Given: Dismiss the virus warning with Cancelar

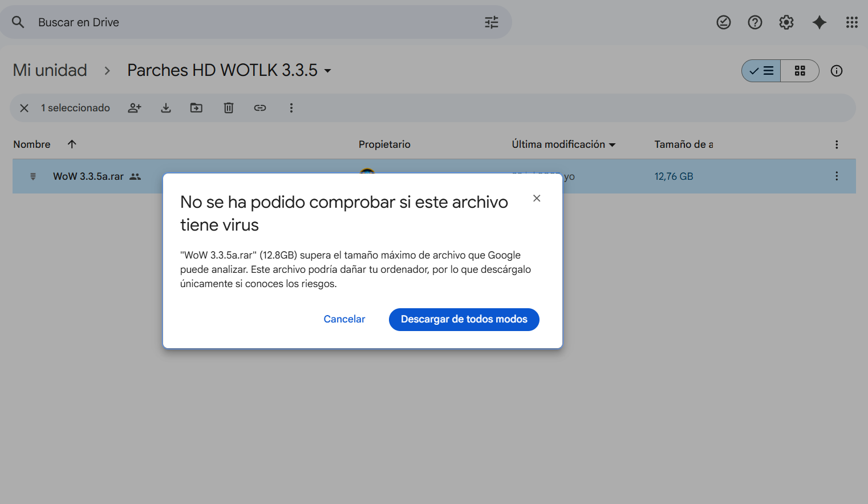Looking at the screenshot, I should click(x=344, y=319).
